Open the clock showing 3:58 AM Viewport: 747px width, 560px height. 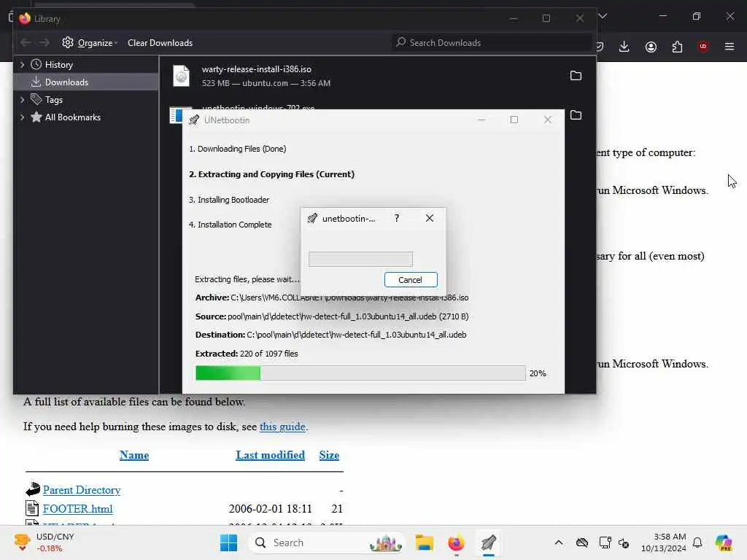click(x=664, y=542)
